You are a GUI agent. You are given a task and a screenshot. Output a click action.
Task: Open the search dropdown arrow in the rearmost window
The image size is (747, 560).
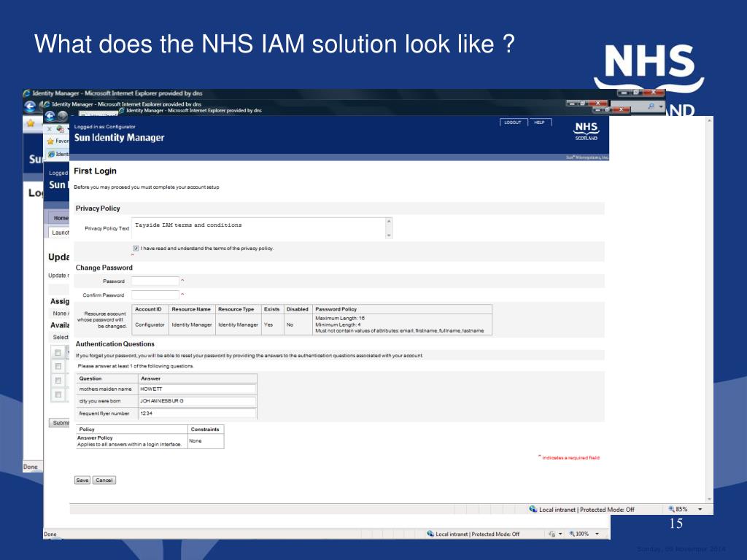tap(661, 106)
